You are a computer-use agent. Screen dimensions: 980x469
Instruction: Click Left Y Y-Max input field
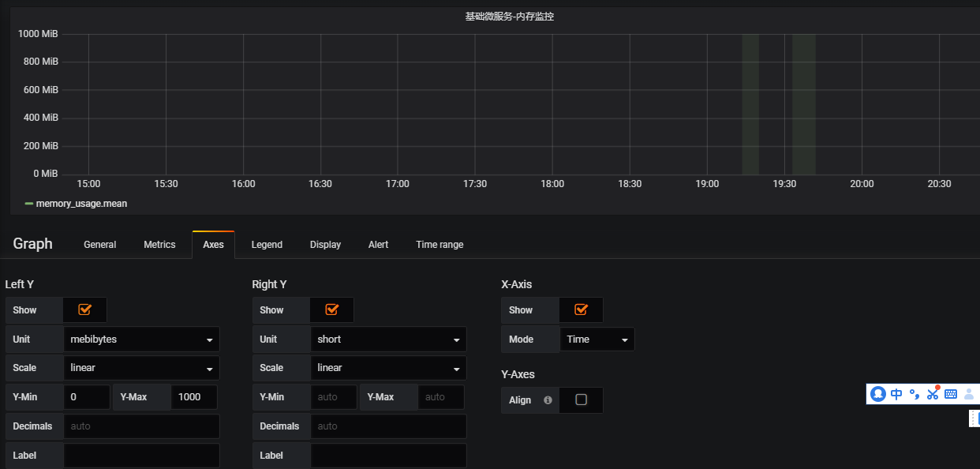coord(194,397)
